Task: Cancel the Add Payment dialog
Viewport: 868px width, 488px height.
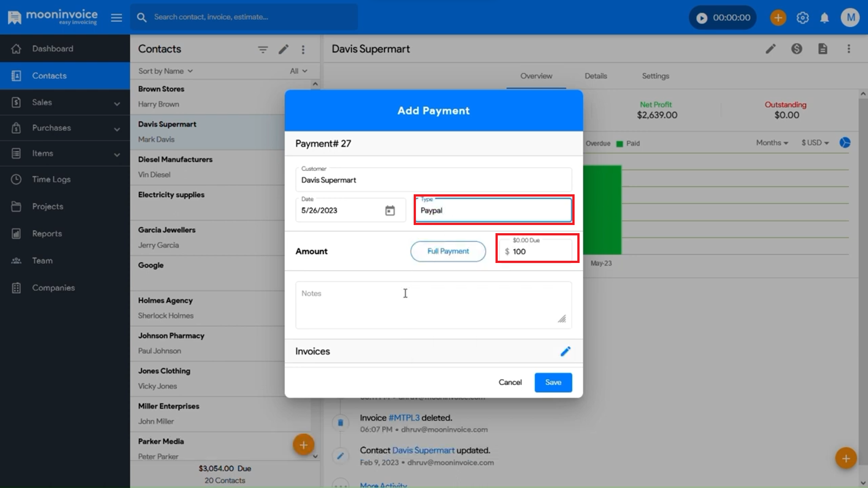Action: click(510, 382)
